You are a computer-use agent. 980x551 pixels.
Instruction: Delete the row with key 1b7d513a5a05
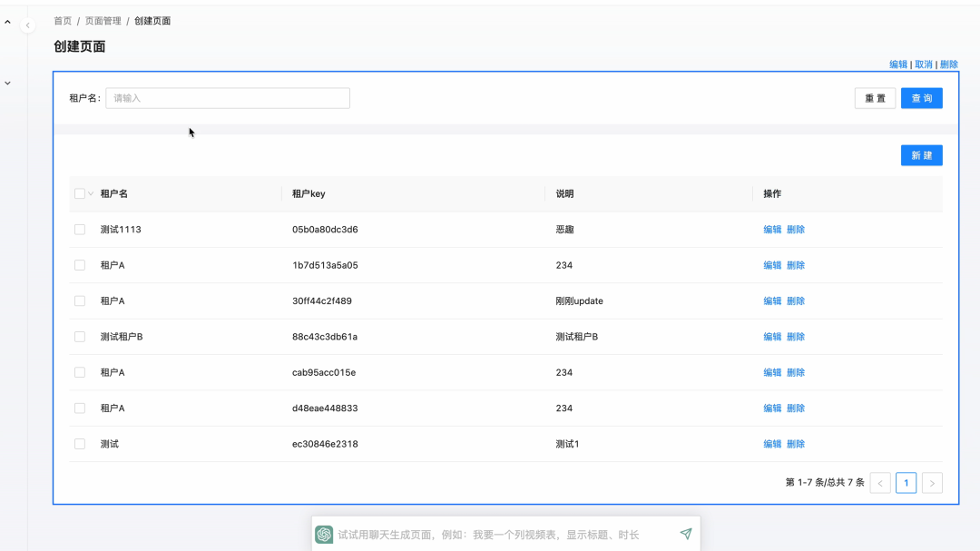[796, 265]
